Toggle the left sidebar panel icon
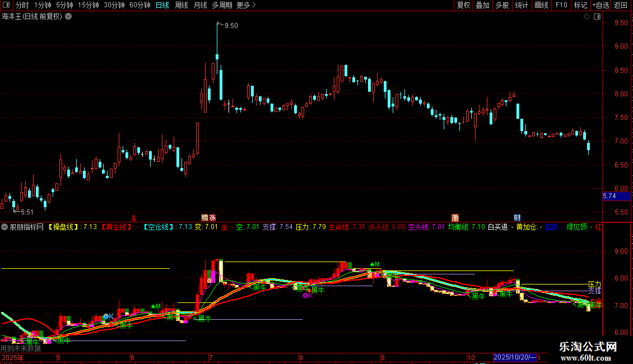Screen dimensions: 633x364 pyautogui.click(x=6, y=5)
